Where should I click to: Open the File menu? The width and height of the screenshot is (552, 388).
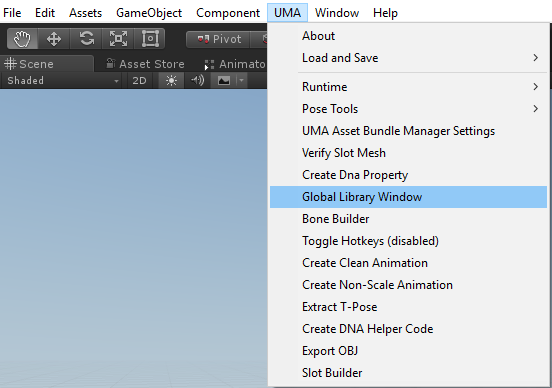[x=12, y=13]
